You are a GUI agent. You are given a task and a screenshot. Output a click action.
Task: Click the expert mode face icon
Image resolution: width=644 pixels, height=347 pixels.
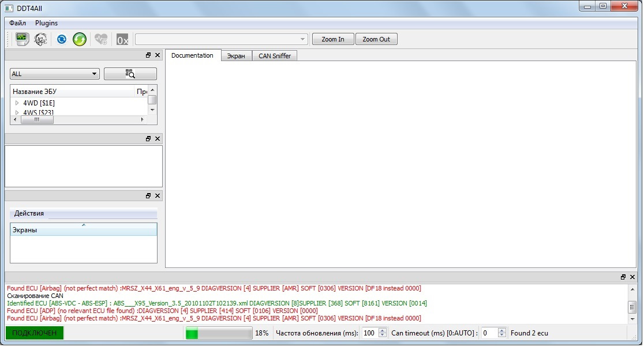40,39
